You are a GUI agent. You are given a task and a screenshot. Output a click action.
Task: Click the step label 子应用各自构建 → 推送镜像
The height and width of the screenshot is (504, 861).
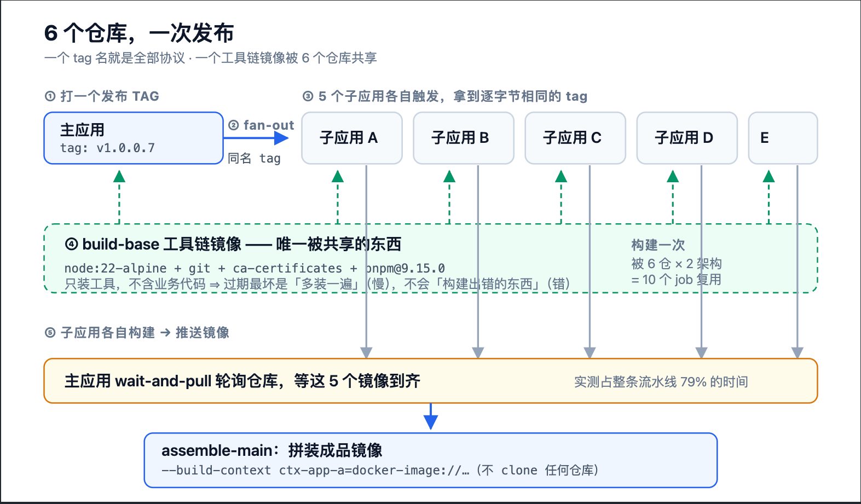[137, 333]
